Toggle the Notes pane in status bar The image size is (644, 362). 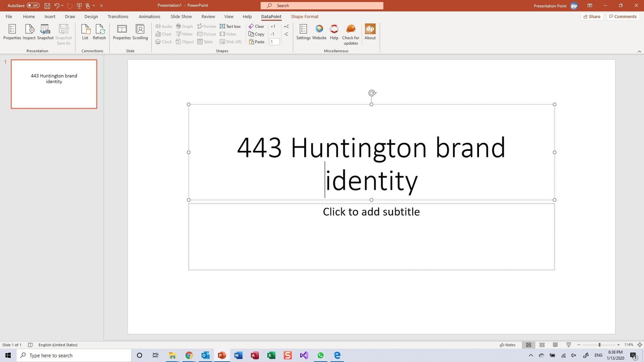508,345
